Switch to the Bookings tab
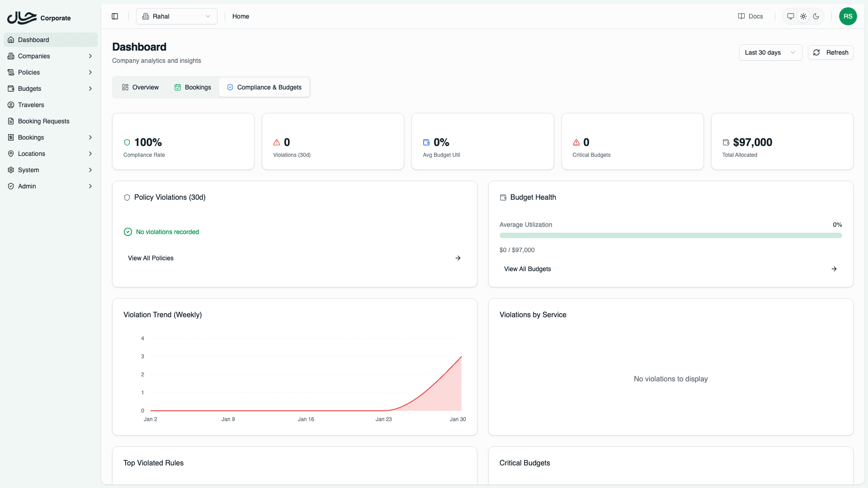 coord(193,87)
